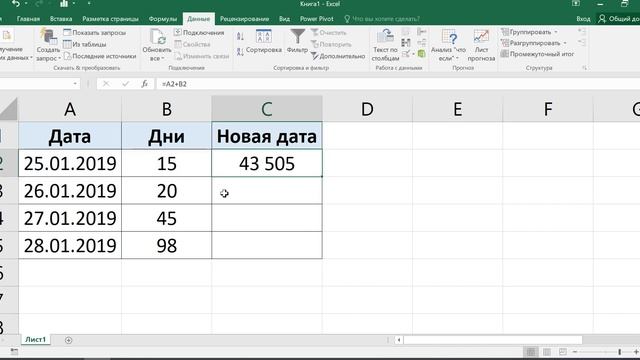Open the Разметка страницы tab

(x=110, y=19)
